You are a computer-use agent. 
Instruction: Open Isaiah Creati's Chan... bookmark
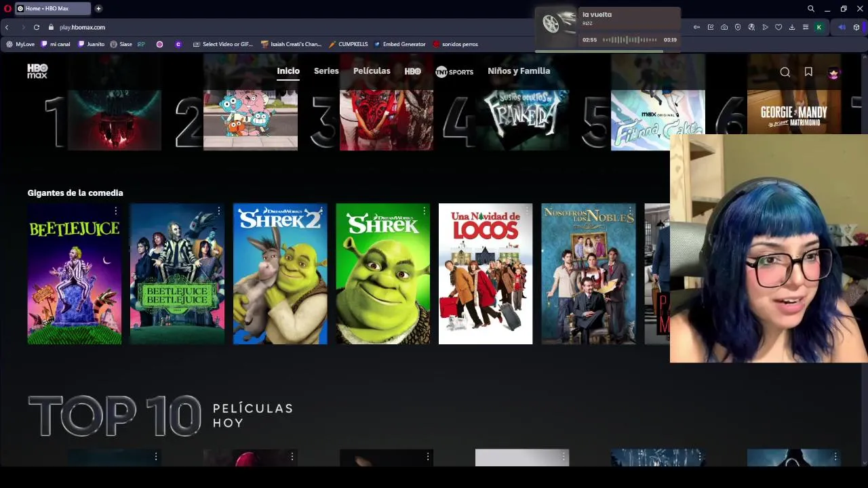pos(291,44)
